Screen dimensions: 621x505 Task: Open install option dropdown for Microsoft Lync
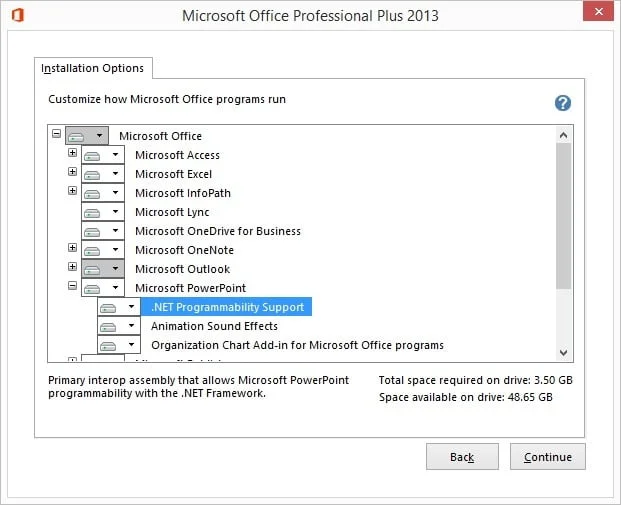point(103,212)
